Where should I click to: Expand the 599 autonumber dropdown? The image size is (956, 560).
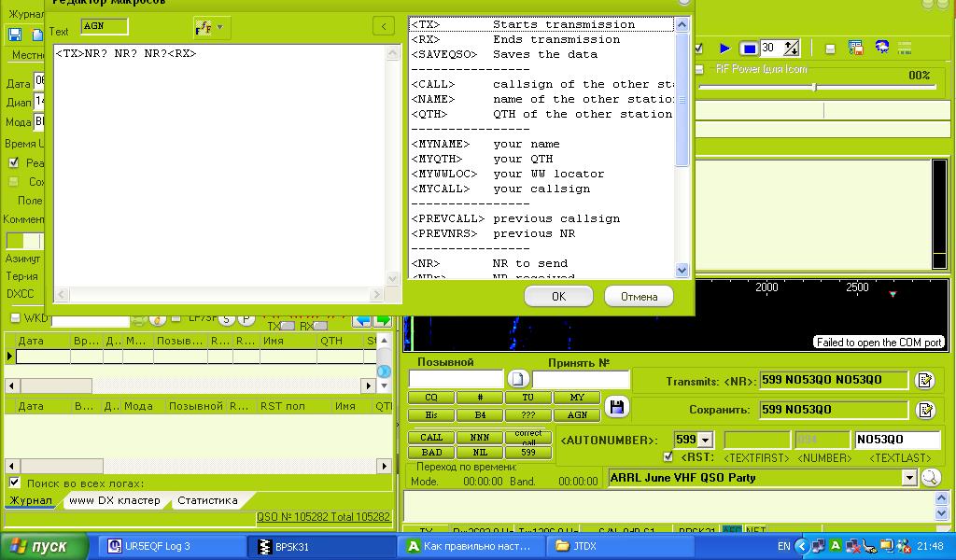pyautogui.click(x=705, y=440)
